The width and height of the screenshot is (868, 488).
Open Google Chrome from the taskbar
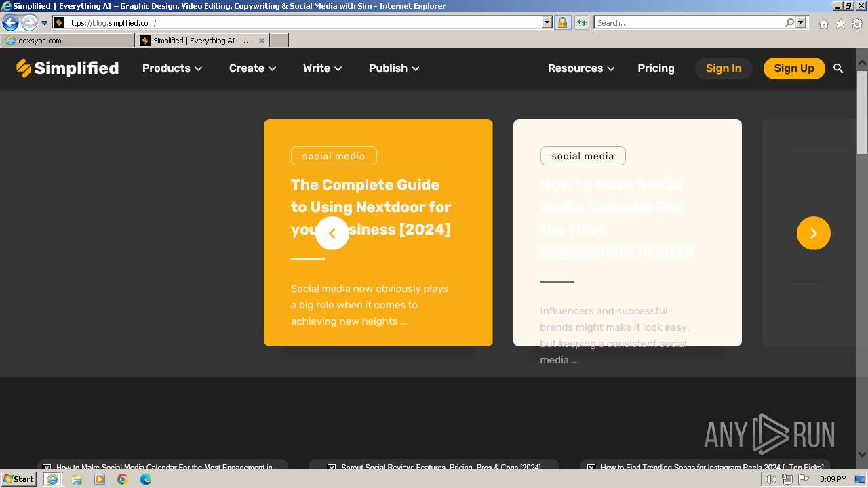pyautogui.click(x=123, y=479)
